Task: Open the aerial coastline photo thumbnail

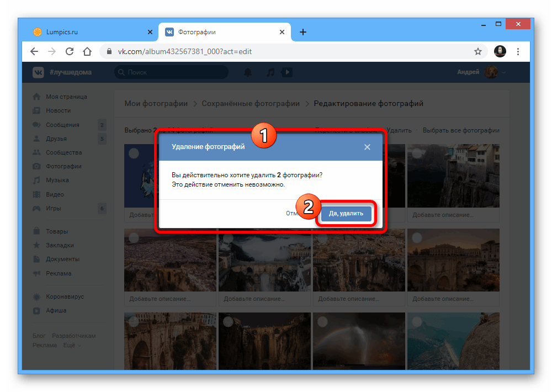Action: pos(453,341)
